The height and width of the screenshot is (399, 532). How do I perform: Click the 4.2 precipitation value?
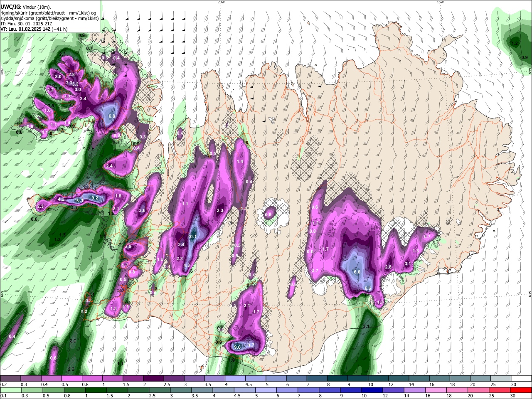pyautogui.click(x=61, y=199)
